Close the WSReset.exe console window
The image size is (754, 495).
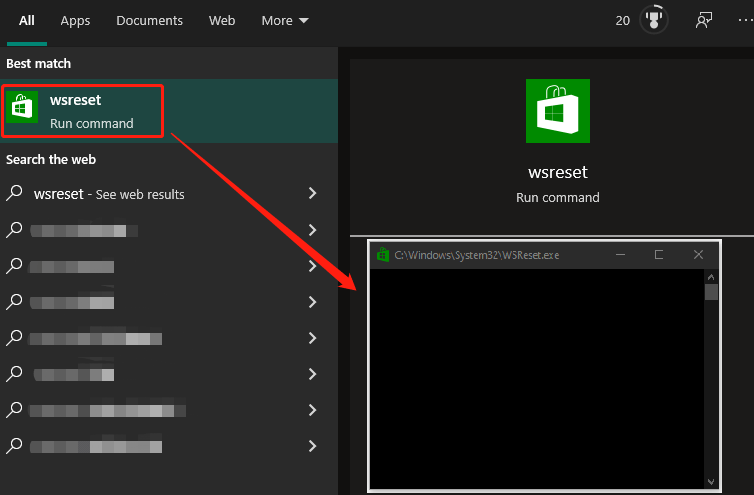pyautogui.click(x=698, y=254)
